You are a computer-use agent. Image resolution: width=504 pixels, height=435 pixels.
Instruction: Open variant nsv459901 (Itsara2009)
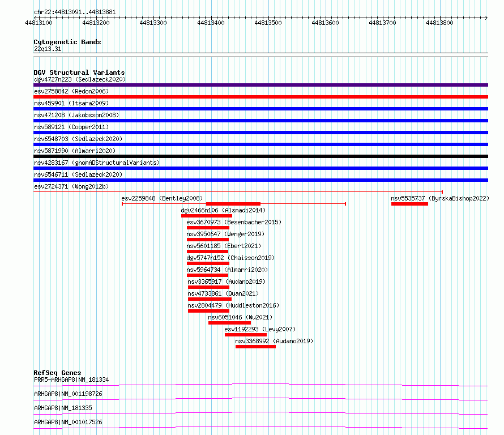pyautogui.click(x=71, y=103)
